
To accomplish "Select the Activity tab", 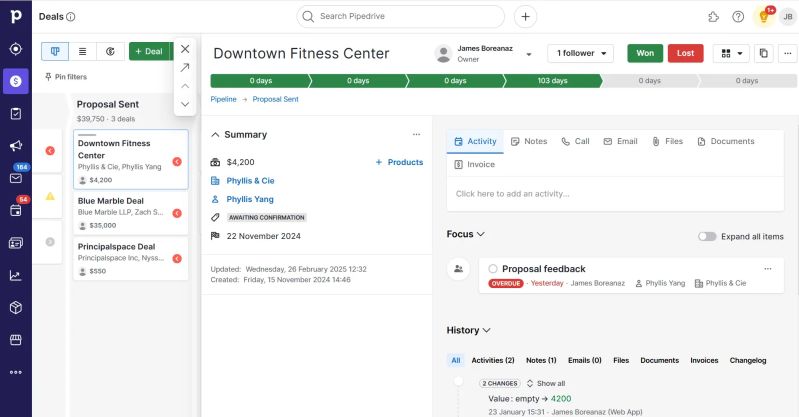I will coord(475,142).
